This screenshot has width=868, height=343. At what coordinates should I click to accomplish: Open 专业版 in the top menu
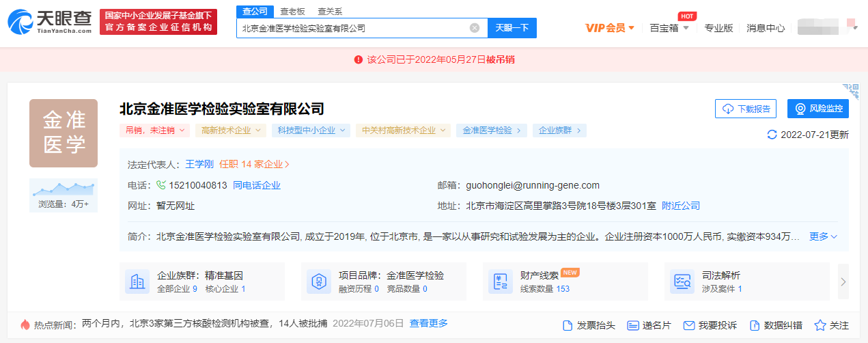pos(718,28)
